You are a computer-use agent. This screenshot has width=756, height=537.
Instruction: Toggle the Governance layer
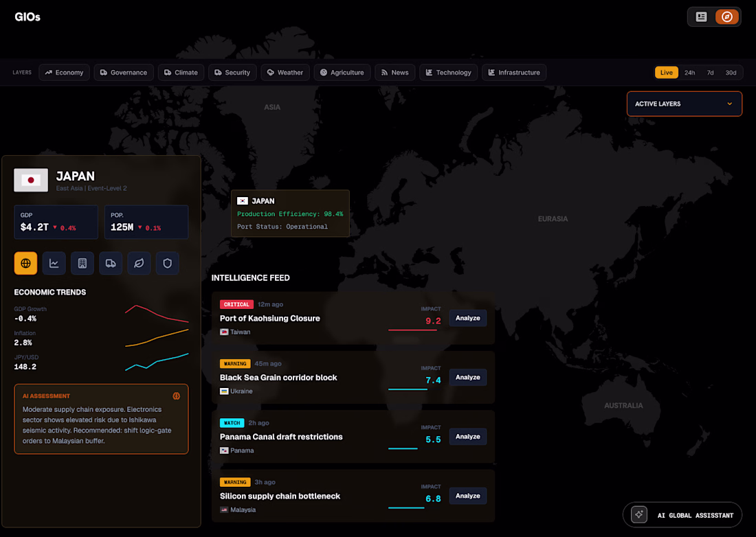click(124, 72)
